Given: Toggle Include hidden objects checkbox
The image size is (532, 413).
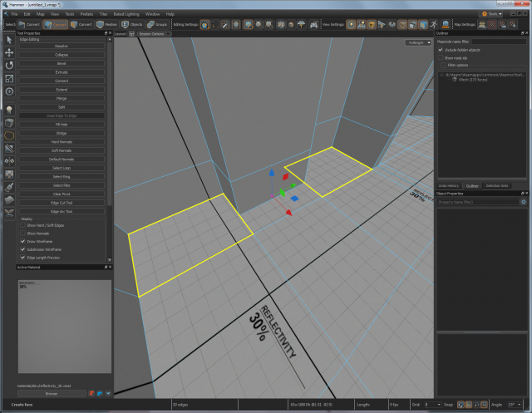Looking at the screenshot, I should (x=441, y=50).
